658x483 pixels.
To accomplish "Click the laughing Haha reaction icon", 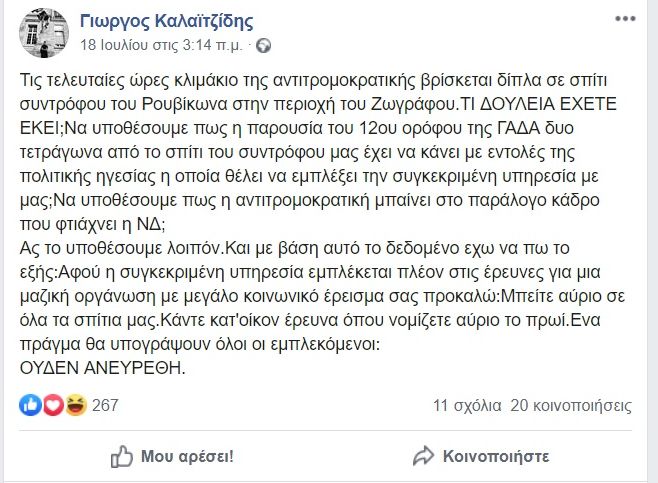I will [76, 405].
